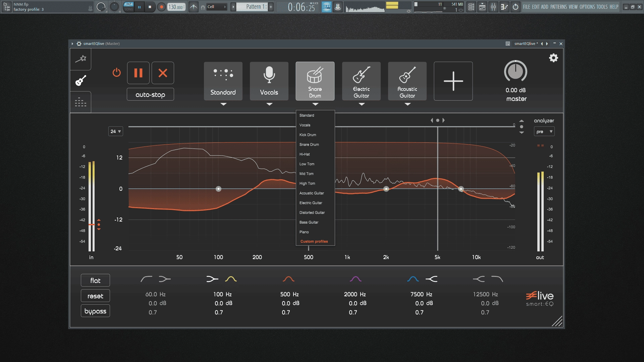Open the FL Studio TOOLS menu
The width and height of the screenshot is (644, 362).
point(602,7)
